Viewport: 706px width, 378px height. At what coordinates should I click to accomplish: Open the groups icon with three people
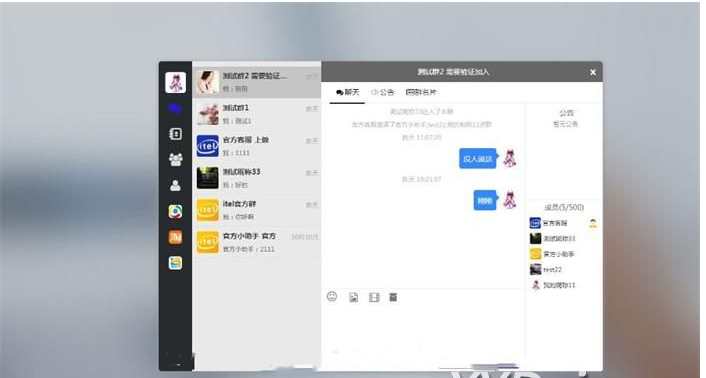(175, 159)
